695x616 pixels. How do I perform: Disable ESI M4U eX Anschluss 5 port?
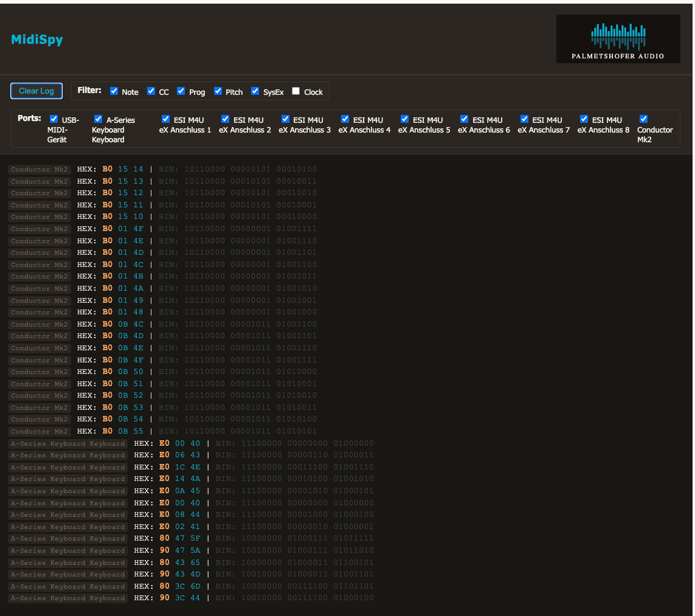[405, 119]
